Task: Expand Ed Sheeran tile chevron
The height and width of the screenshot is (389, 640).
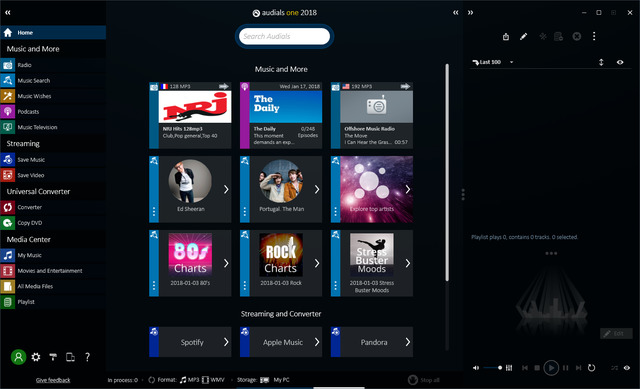Action: pyautogui.click(x=226, y=189)
